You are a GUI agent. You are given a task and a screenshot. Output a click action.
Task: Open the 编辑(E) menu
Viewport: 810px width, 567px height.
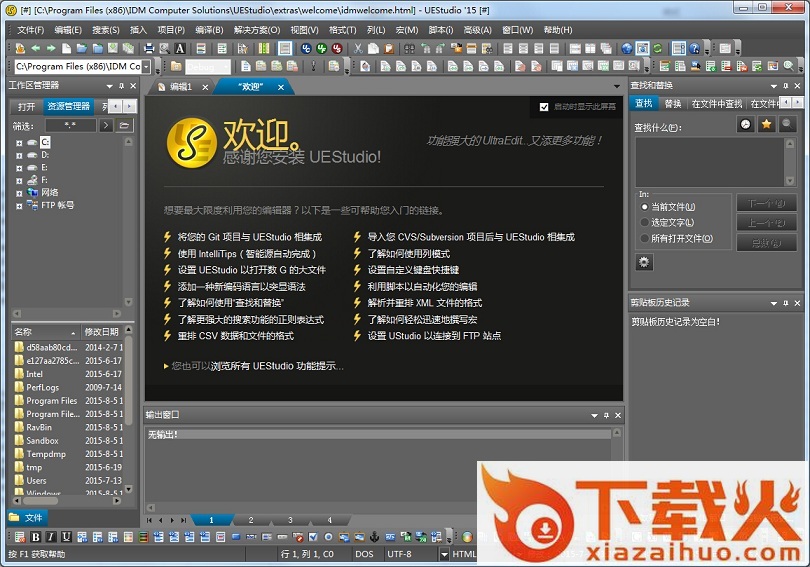click(68, 30)
